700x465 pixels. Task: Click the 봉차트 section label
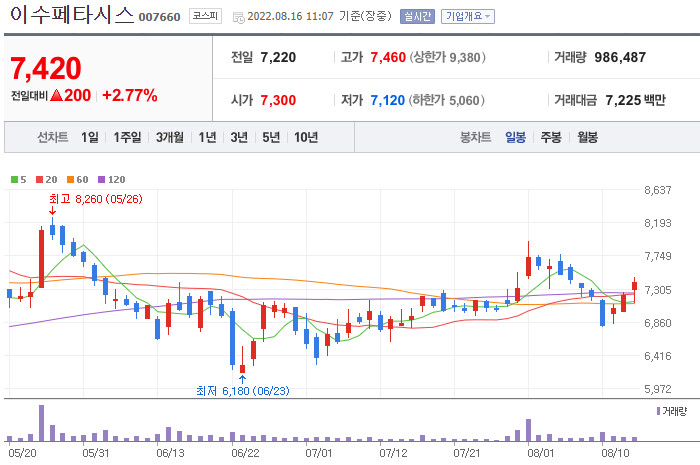pyautogui.click(x=475, y=137)
